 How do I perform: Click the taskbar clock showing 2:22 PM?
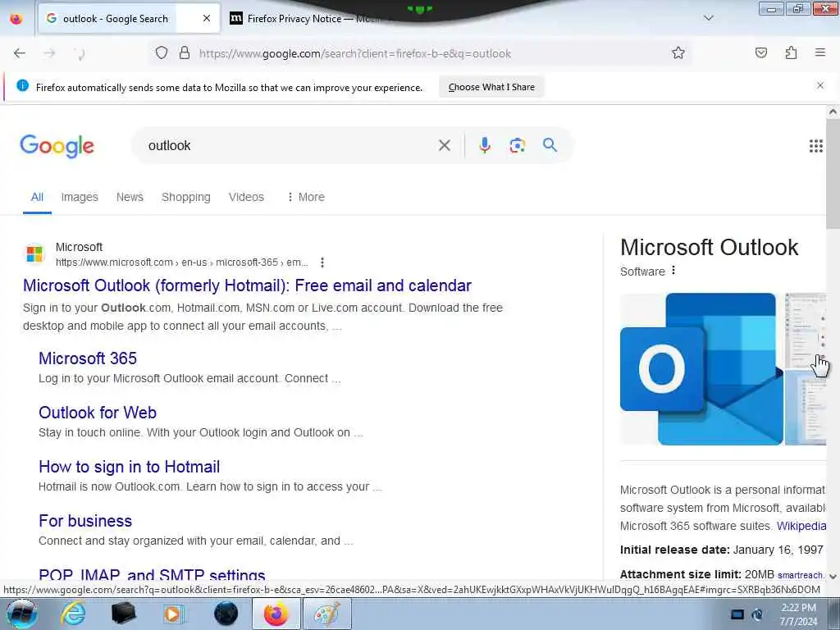pos(798,614)
